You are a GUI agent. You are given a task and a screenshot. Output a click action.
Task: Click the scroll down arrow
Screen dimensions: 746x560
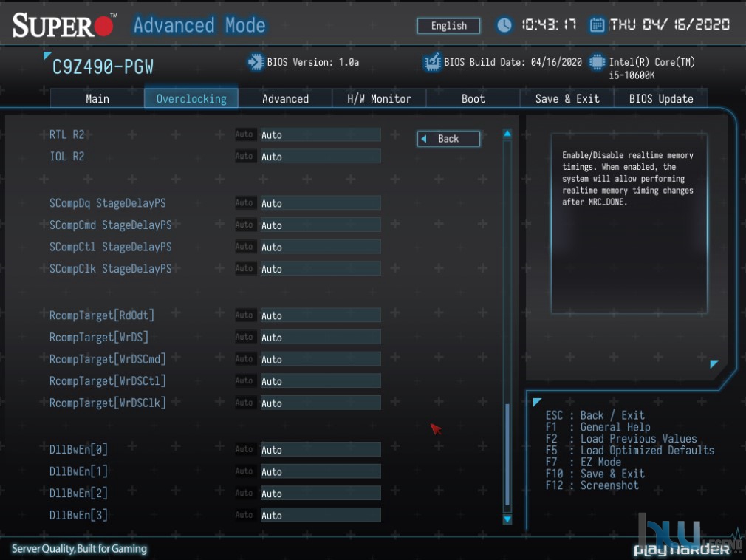click(507, 519)
